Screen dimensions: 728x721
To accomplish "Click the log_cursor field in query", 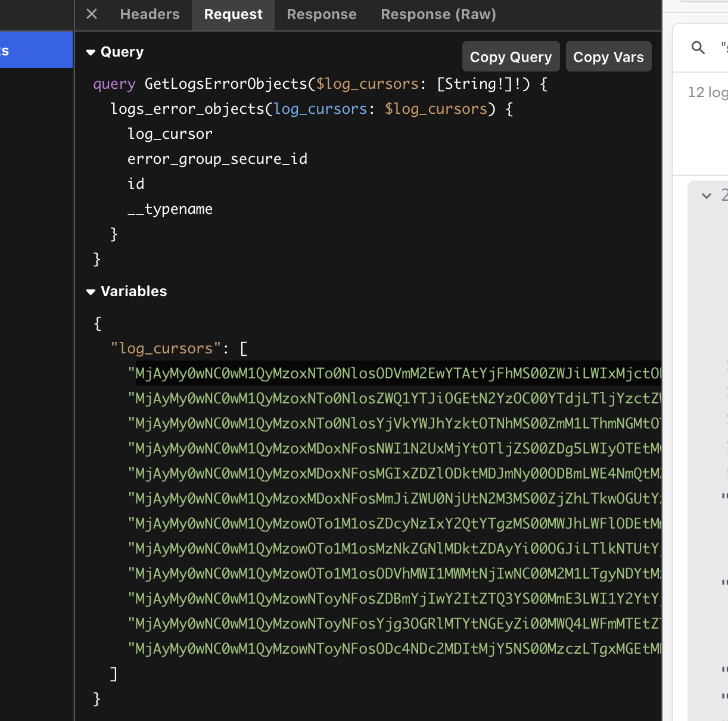I will (x=170, y=134).
